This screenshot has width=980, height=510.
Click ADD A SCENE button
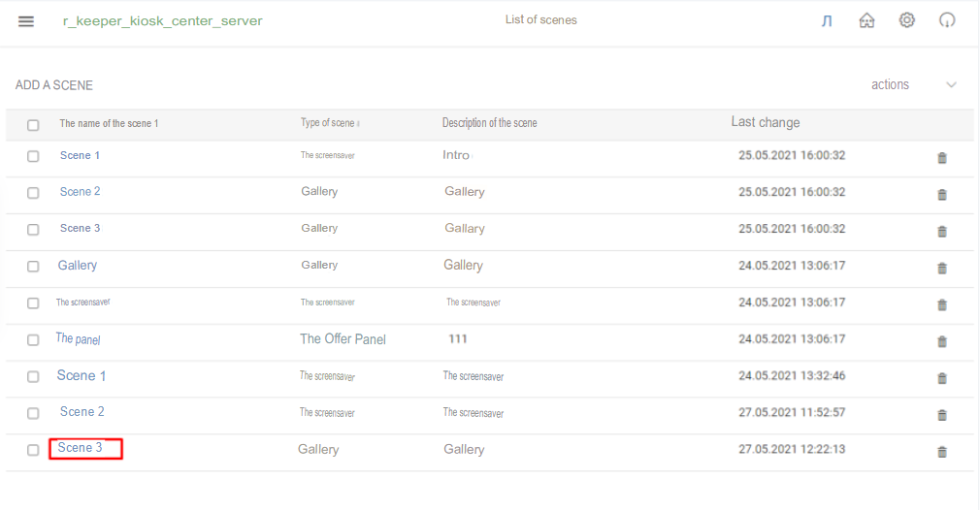click(54, 85)
